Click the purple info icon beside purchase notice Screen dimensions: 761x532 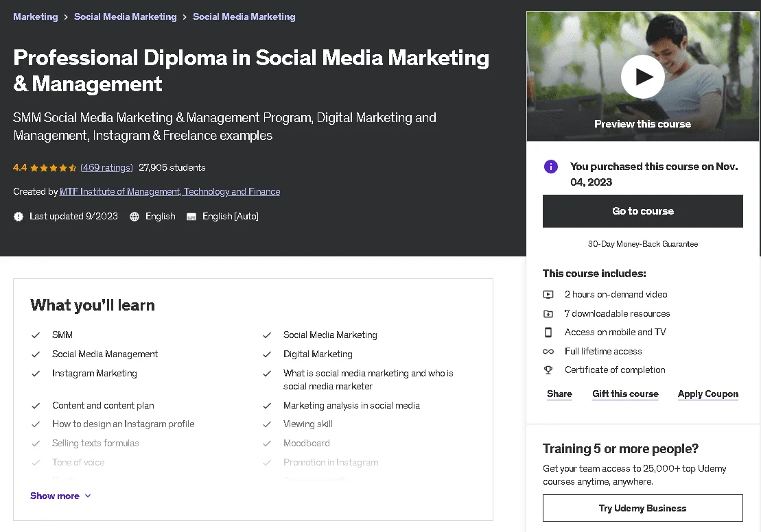pos(551,167)
